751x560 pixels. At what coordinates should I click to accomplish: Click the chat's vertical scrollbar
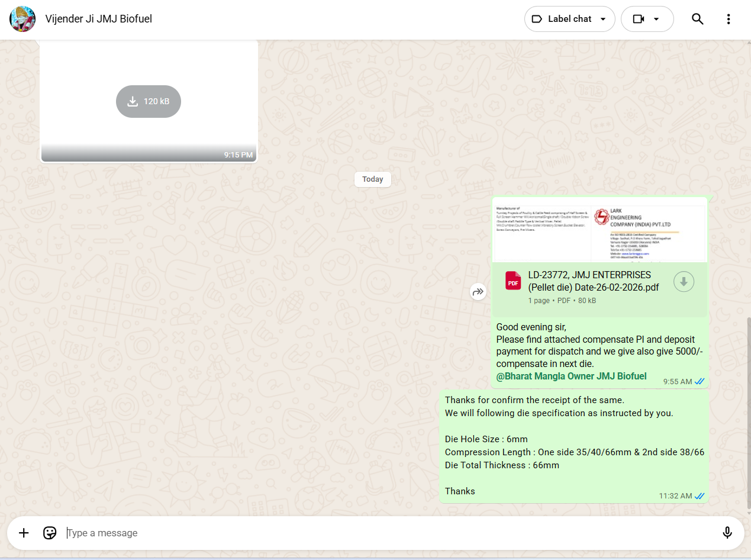[x=748, y=414]
